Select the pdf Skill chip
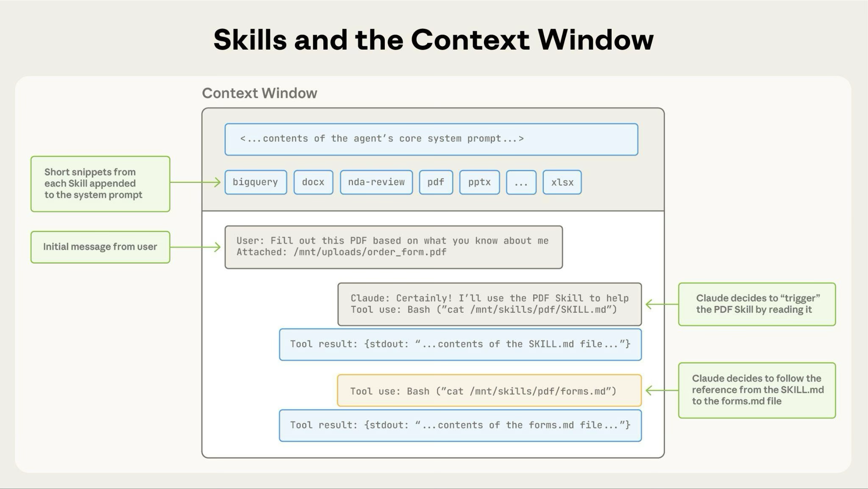Image resolution: width=868 pixels, height=489 pixels. [x=436, y=182]
